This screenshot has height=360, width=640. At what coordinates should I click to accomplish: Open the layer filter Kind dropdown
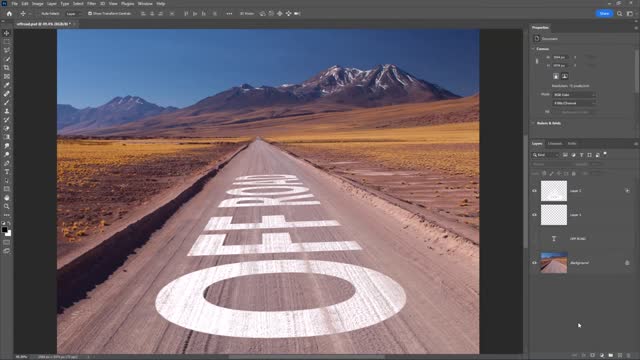coord(545,155)
